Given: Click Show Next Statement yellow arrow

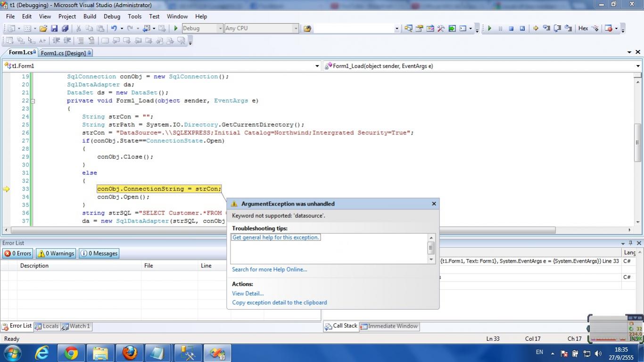Looking at the screenshot, I should click(536, 28).
